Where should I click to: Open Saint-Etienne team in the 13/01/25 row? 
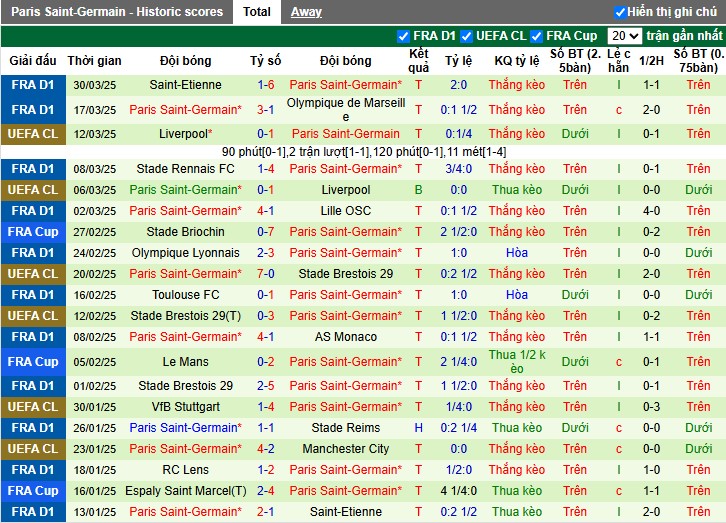tap(346, 511)
